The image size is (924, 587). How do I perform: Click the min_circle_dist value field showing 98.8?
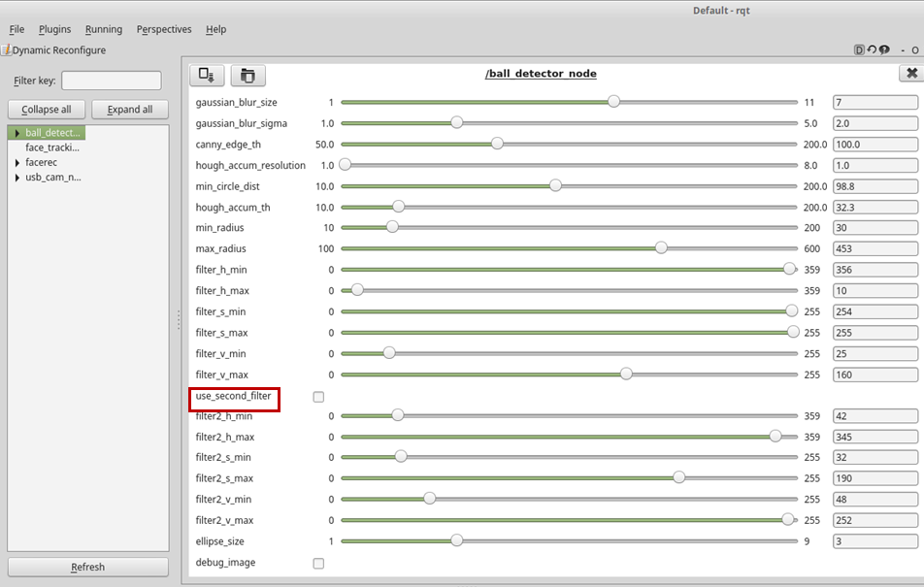point(875,186)
